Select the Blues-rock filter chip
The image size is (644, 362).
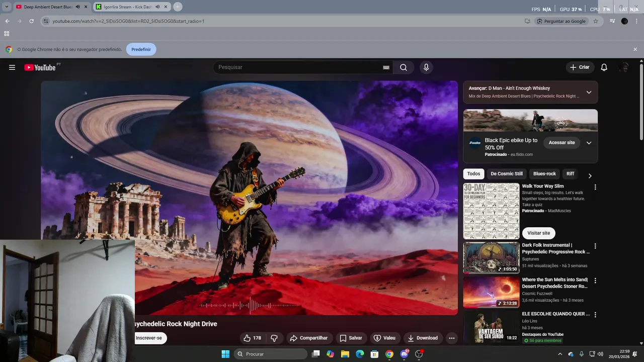pos(544,174)
